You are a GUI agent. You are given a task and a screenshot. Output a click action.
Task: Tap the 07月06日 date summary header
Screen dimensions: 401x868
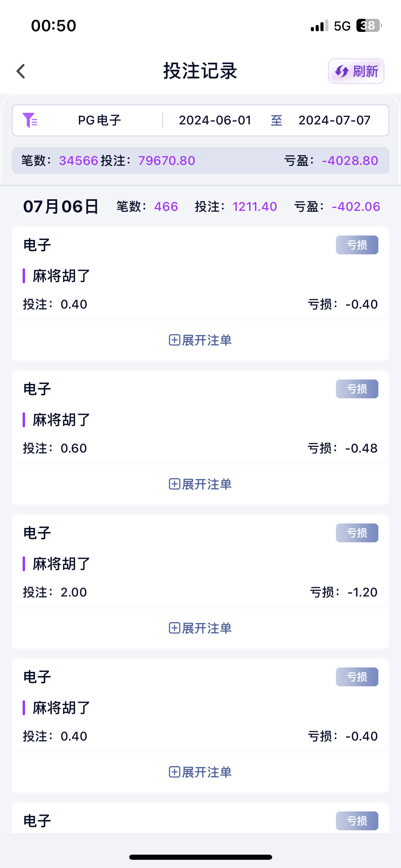61,207
